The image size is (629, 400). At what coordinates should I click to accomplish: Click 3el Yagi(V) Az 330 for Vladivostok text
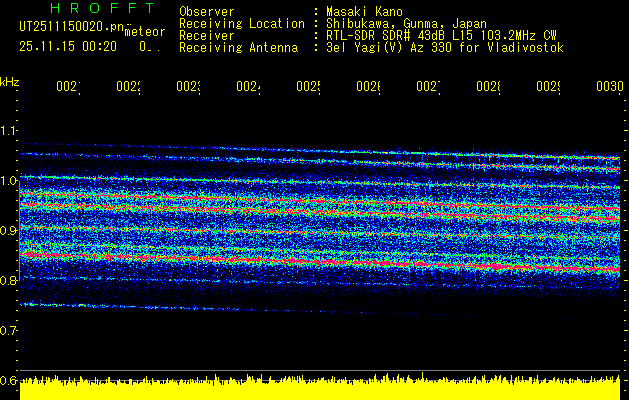[x=445, y=48]
